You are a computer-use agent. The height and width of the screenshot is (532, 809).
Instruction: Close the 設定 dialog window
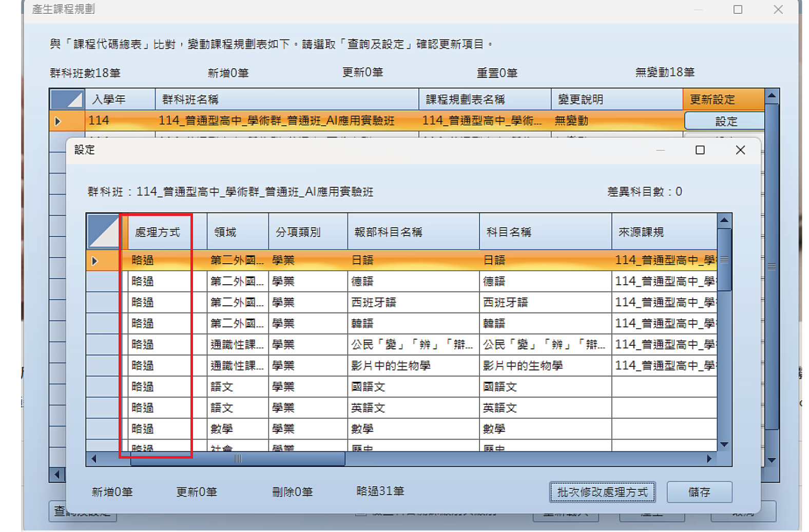click(740, 150)
